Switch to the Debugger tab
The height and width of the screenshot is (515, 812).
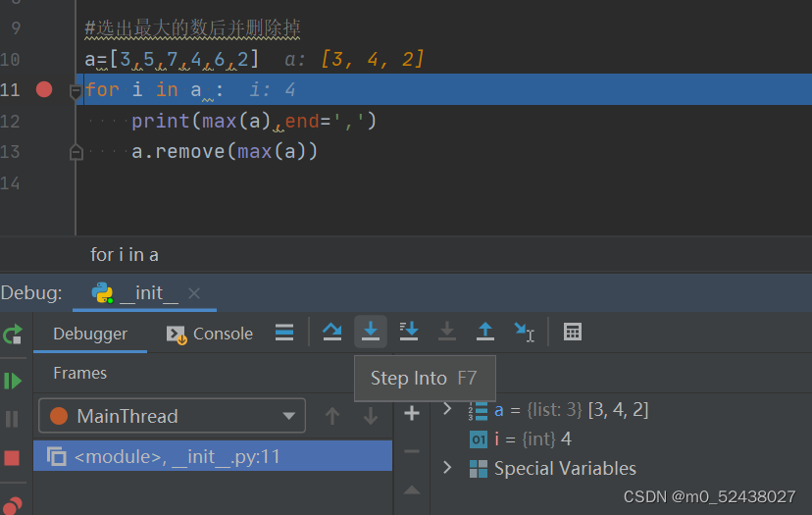point(90,334)
